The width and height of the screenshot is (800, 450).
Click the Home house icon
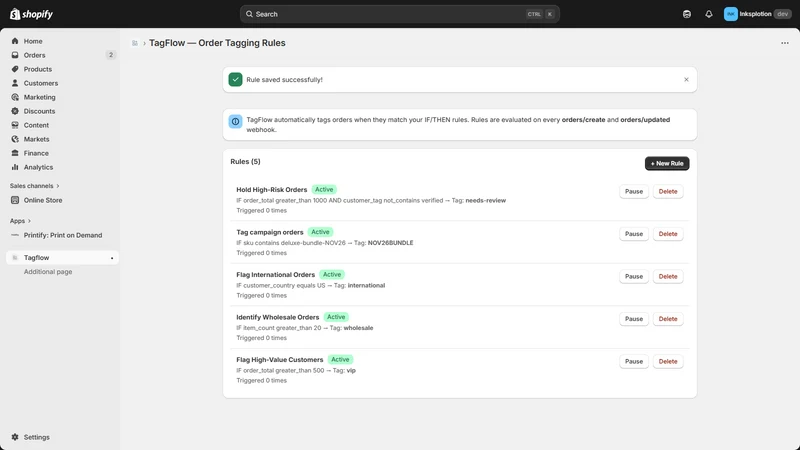(15, 41)
